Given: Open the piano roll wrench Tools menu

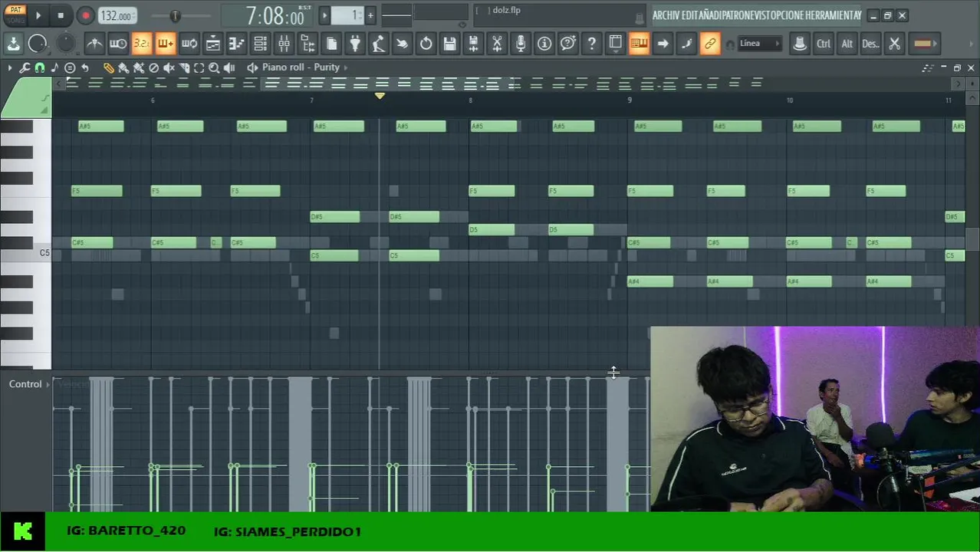Looking at the screenshot, I should tap(25, 67).
